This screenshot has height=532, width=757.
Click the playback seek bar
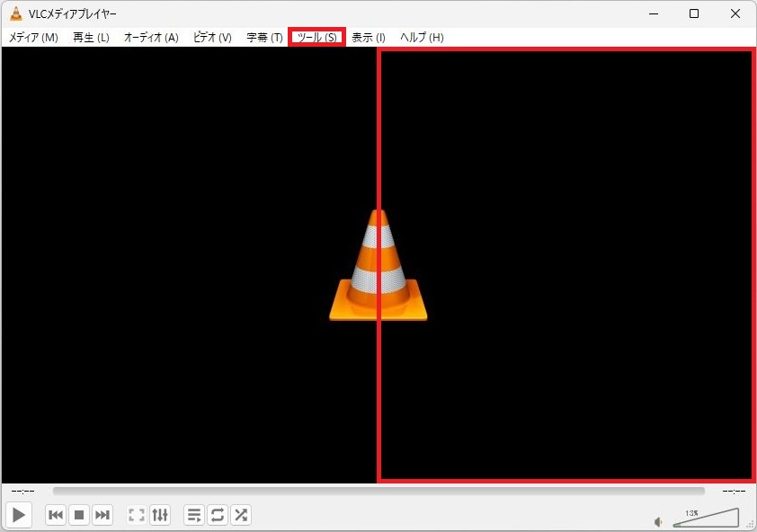(x=378, y=491)
